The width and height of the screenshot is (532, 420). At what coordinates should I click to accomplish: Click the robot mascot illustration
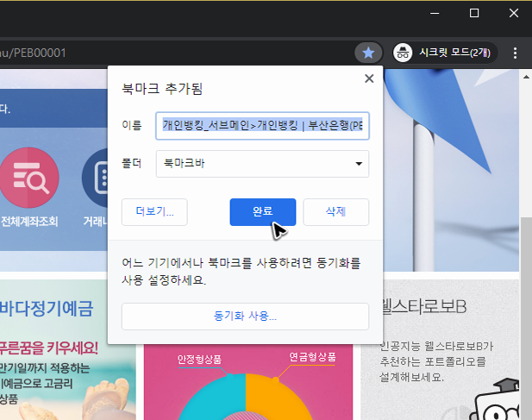point(496,400)
